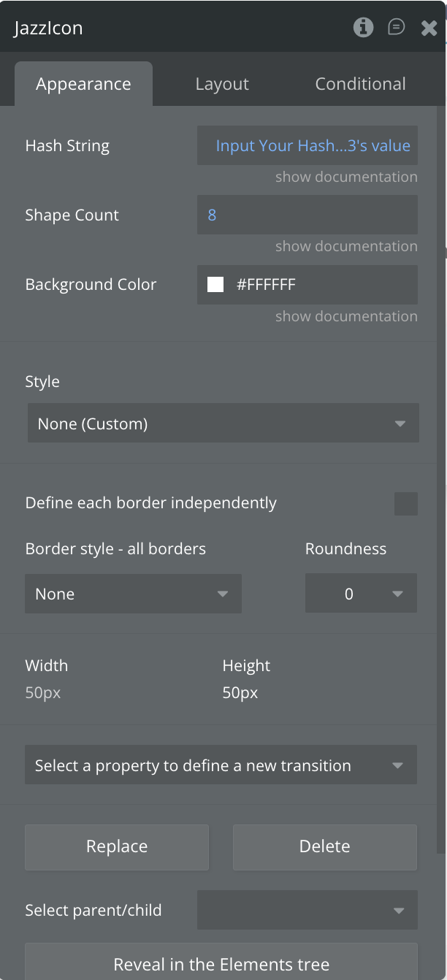This screenshot has width=447, height=980.
Task: Close the JazzIcon property editor
Action: 429,28
